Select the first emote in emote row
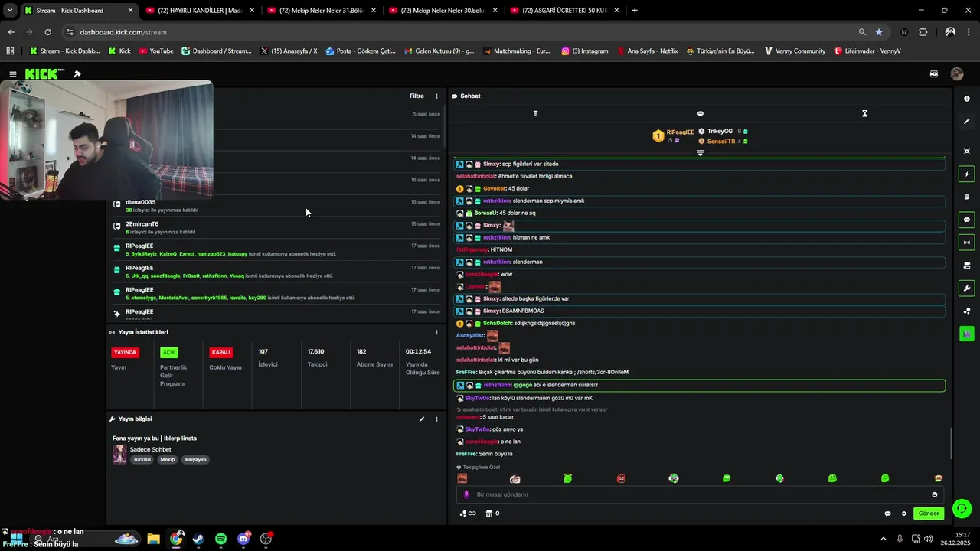The image size is (980, 551). coord(462,478)
